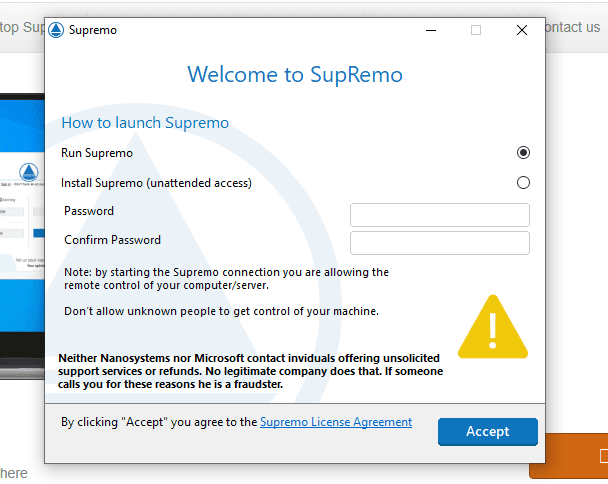Image resolution: width=608 pixels, height=484 pixels.
Task: Click the Supremo logo in laptop image
Action: coord(29,172)
